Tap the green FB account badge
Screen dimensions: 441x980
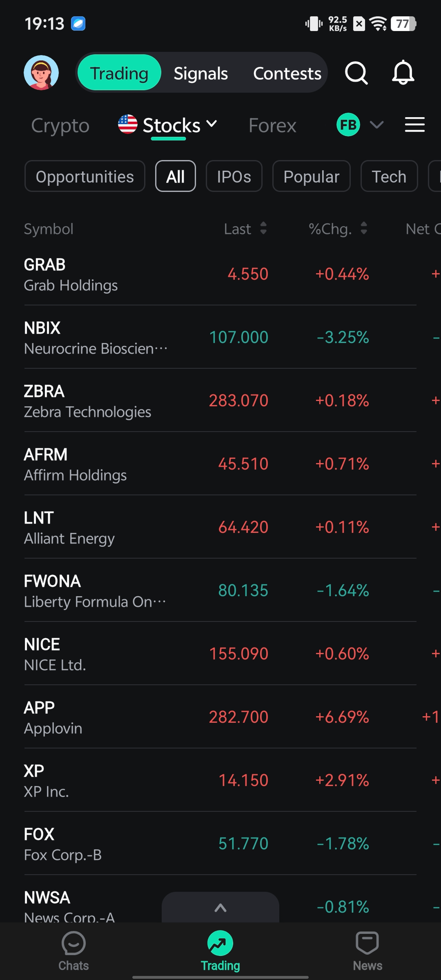pyautogui.click(x=348, y=125)
